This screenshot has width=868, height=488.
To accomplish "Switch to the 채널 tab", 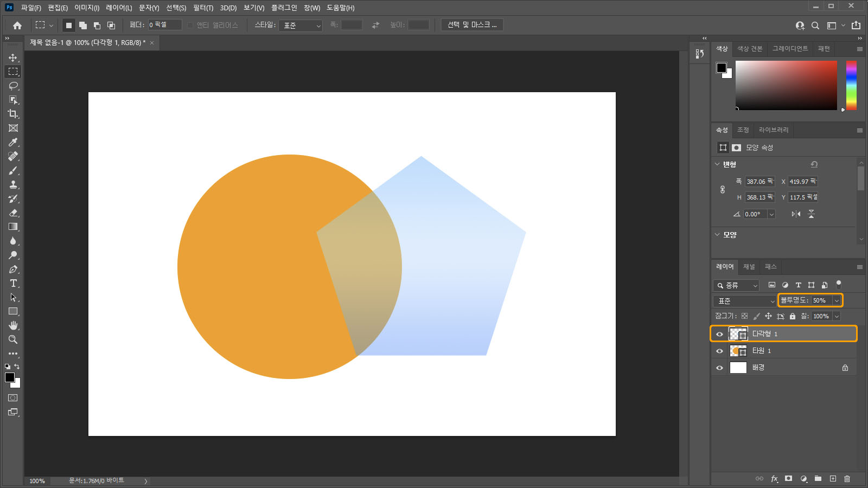I will point(749,267).
